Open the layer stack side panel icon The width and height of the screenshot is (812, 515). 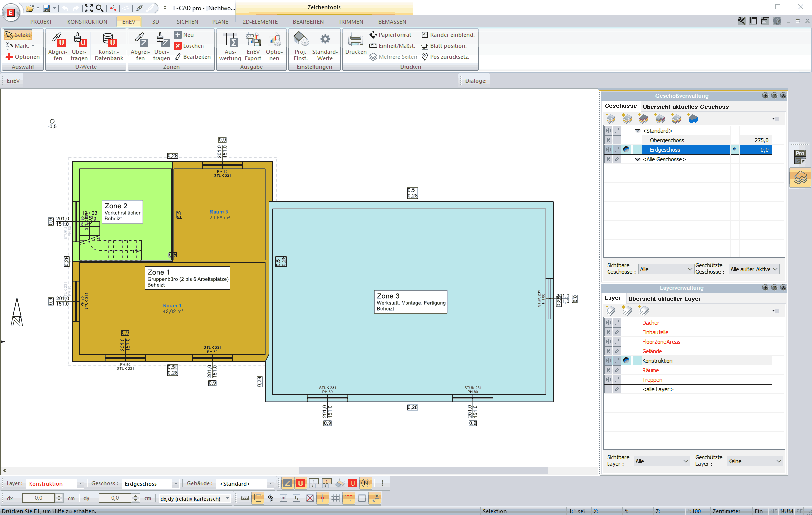click(800, 178)
